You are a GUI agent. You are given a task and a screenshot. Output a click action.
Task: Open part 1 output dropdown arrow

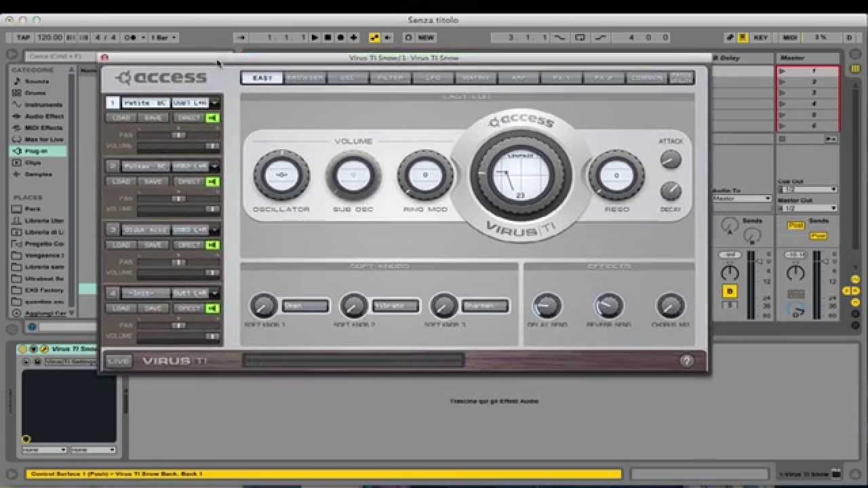tap(214, 103)
